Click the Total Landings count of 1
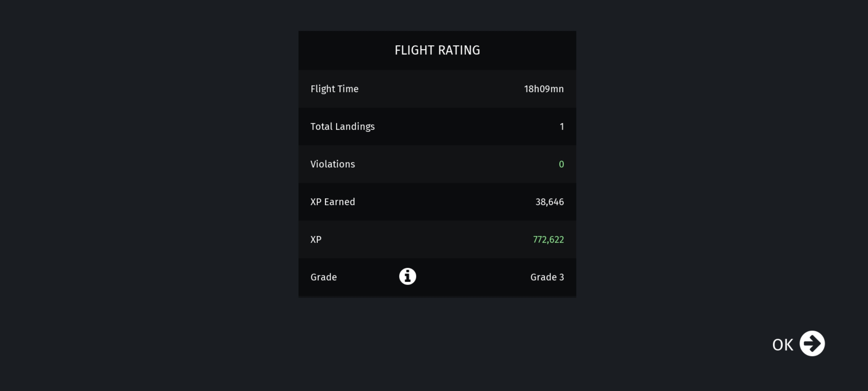 pyautogui.click(x=562, y=127)
